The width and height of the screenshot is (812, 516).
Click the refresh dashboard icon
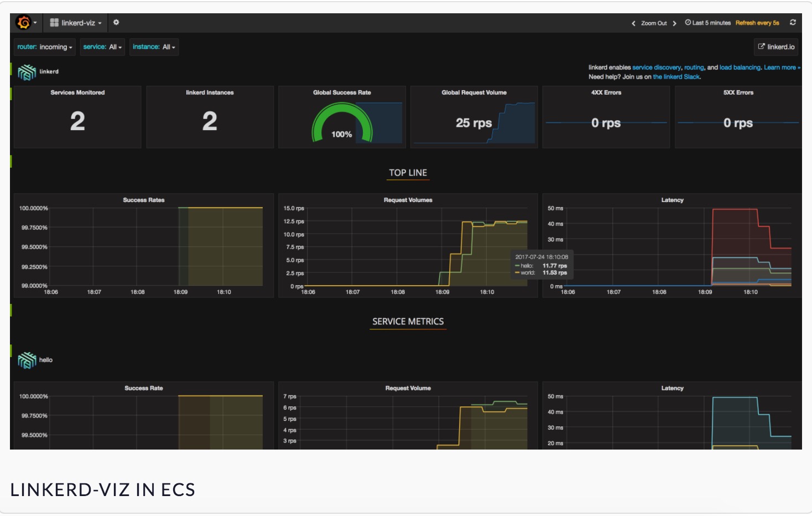pos(793,23)
